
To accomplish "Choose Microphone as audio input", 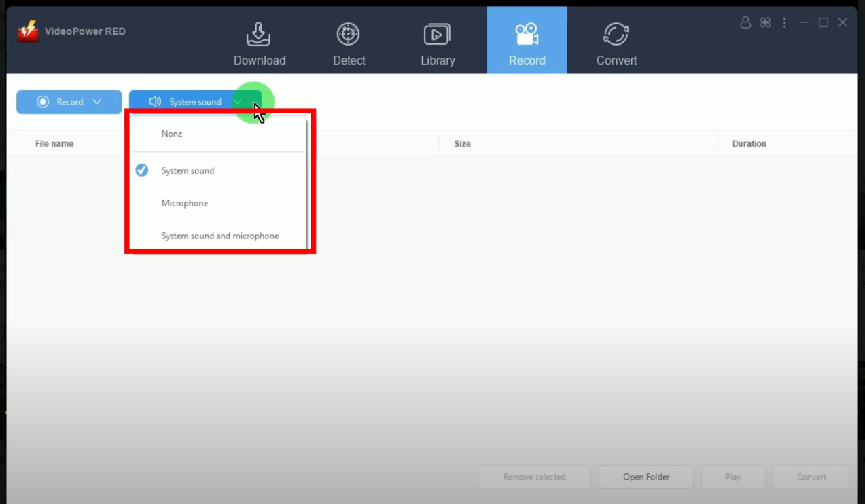I will click(x=184, y=203).
